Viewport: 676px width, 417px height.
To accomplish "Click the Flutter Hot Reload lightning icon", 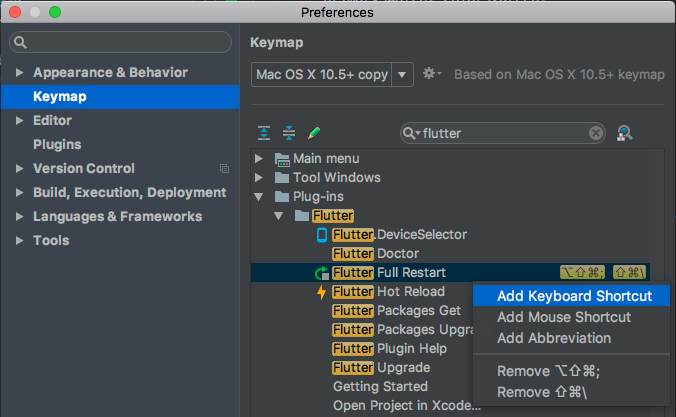I will point(321,291).
